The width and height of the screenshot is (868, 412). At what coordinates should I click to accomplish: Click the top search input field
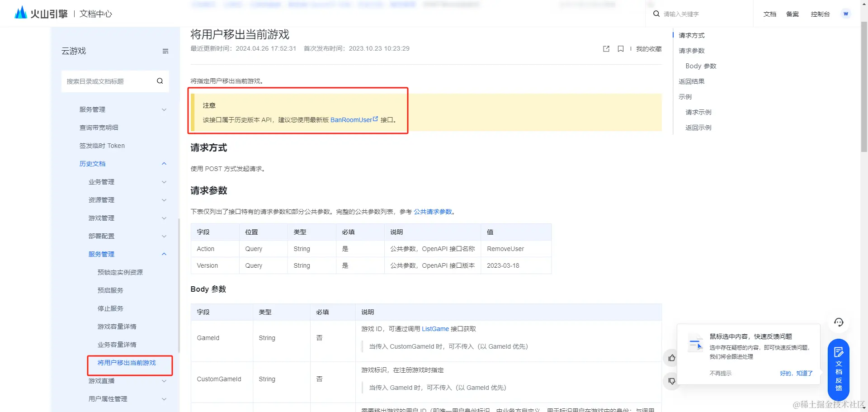click(701, 14)
